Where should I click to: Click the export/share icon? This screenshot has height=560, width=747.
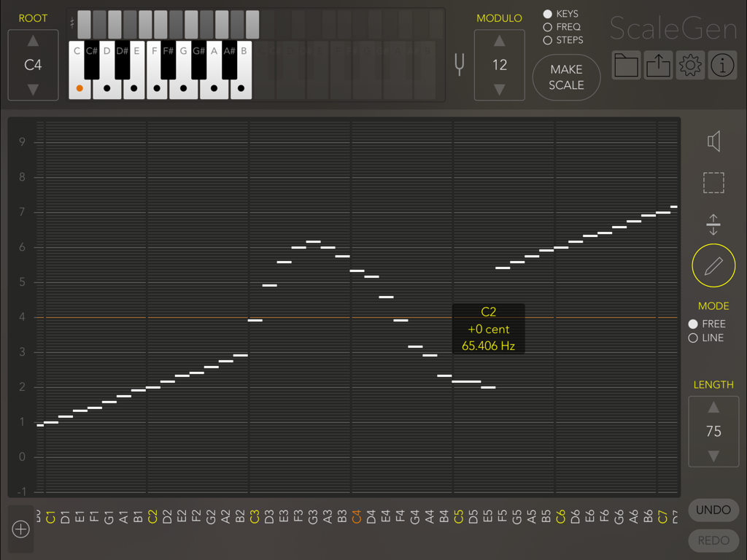tap(658, 65)
